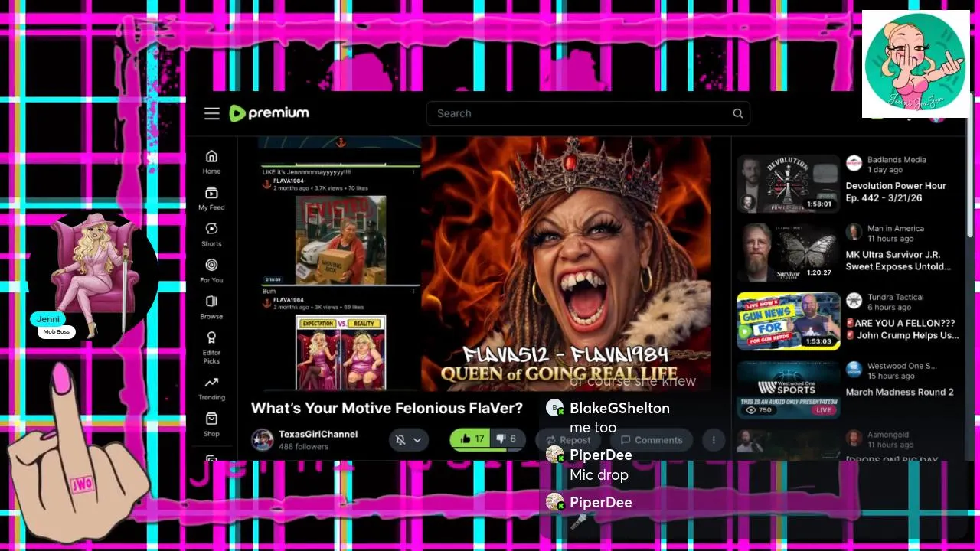Open My Feed from the sidebar
Viewport: 980px width, 551px height.
pyautogui.click(x=211, y=198)
